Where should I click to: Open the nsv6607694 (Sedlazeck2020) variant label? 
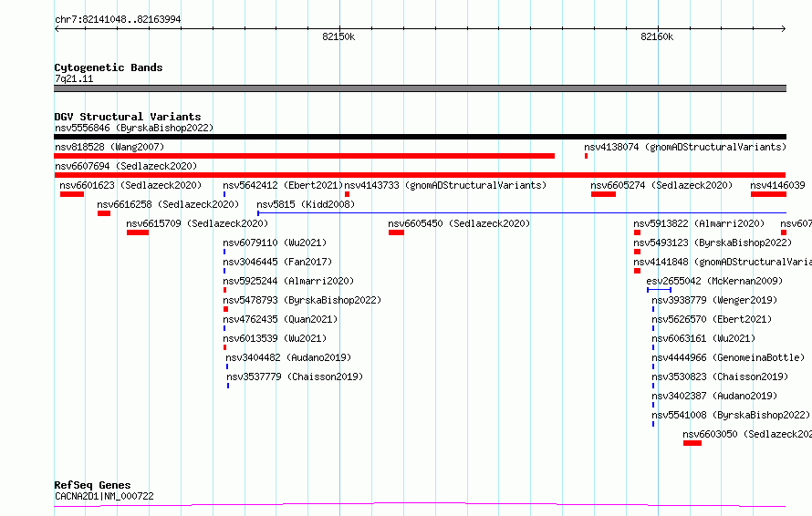coord(126,166)
